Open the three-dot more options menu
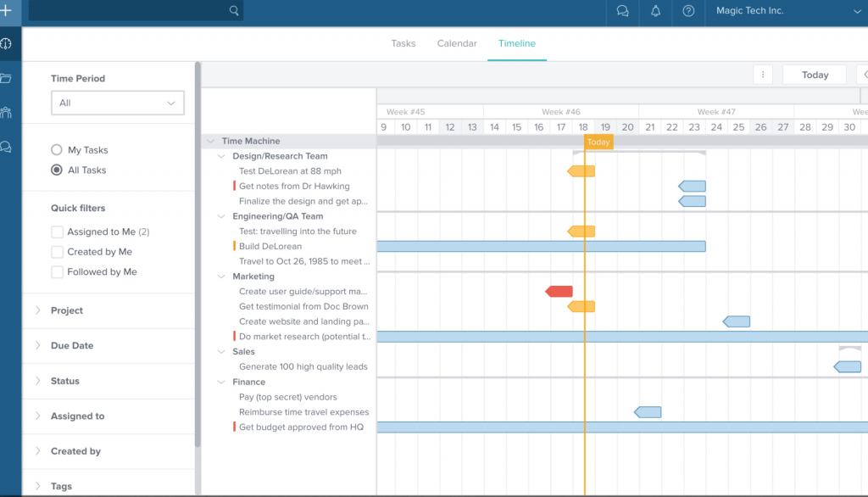Image resolution: width=868 pixels, height=497 pixels. coord(763,75)
